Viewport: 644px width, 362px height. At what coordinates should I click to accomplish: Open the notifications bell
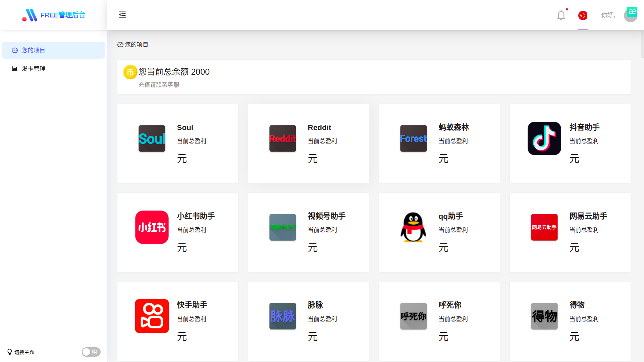click(561, 15)
